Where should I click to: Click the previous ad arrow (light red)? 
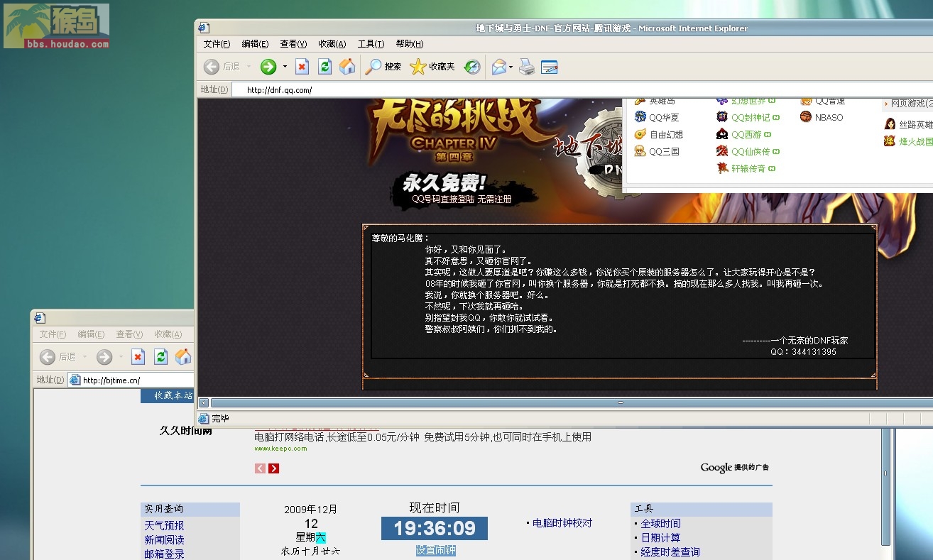(x=260, y=468)
